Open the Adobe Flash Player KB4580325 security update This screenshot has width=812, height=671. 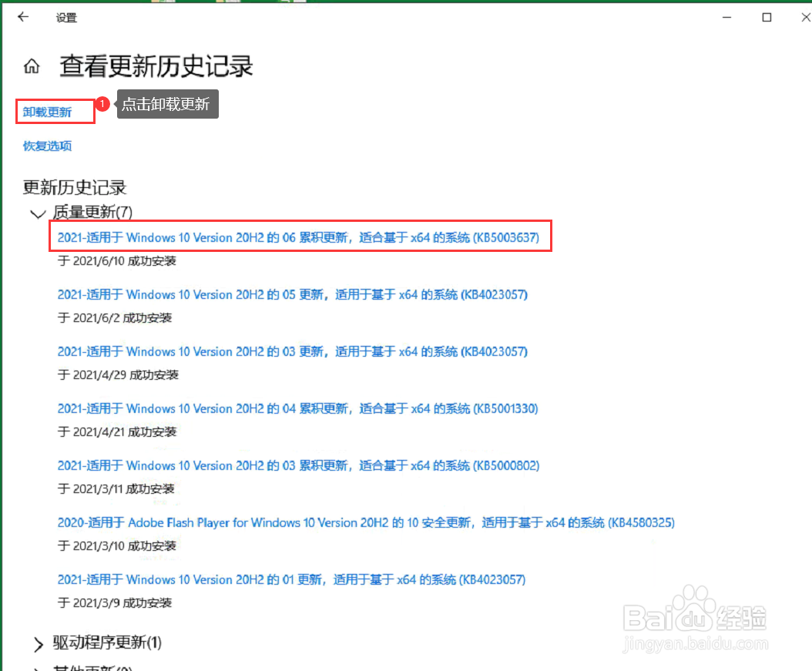click(366, 522)
